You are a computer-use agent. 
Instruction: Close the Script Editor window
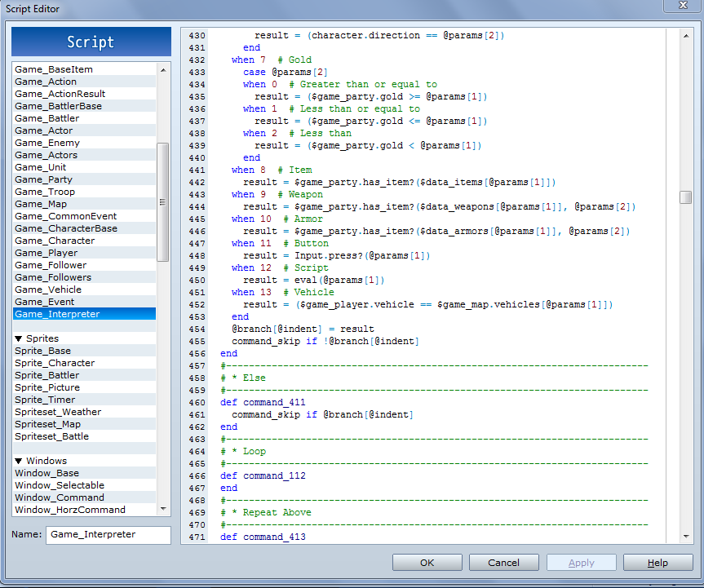tap(683, 6)
